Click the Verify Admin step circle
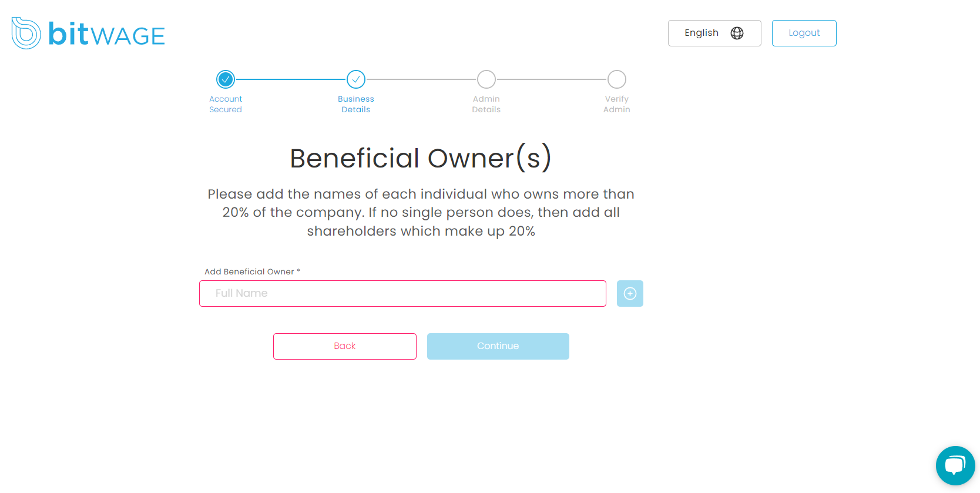 [616, 79]
